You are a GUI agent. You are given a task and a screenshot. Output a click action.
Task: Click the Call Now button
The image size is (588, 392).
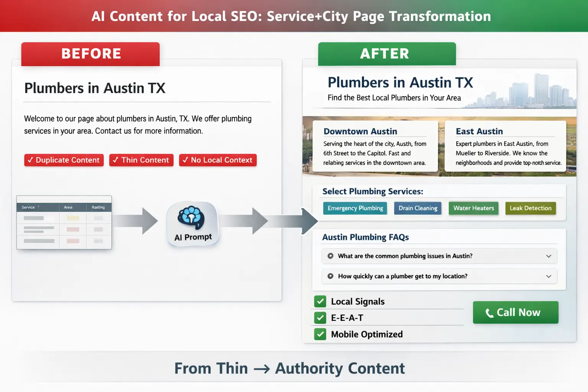[515, 312]
